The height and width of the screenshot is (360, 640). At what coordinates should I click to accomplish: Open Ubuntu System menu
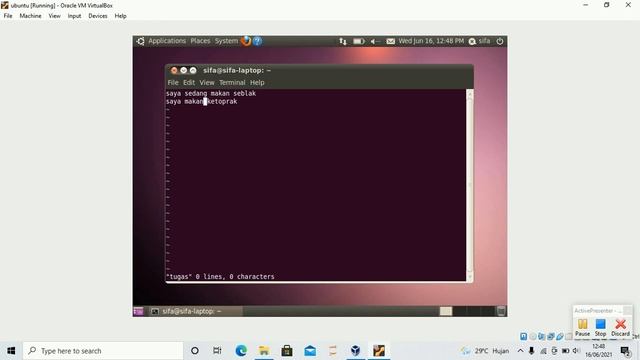click(x=226, y=41)
